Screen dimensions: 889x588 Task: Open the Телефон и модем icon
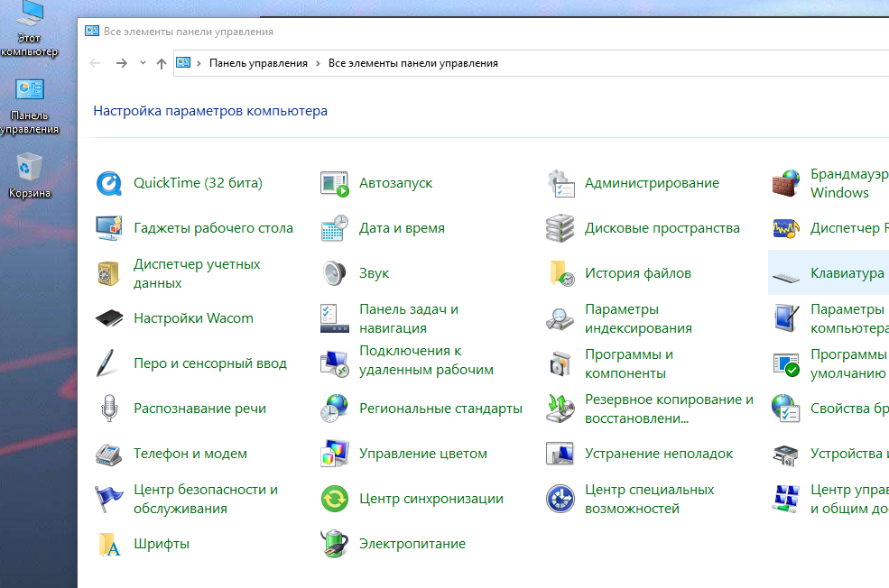[x=109, y=454]
